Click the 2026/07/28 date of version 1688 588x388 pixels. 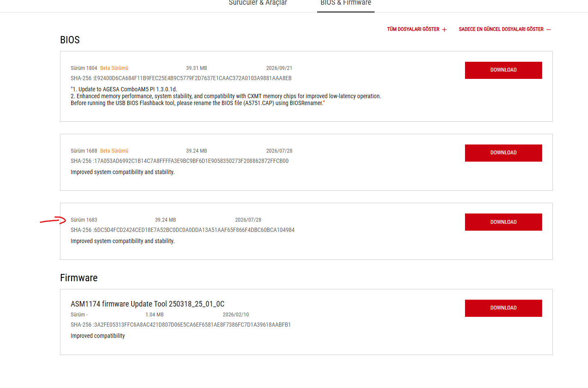[x=279, y=151]
